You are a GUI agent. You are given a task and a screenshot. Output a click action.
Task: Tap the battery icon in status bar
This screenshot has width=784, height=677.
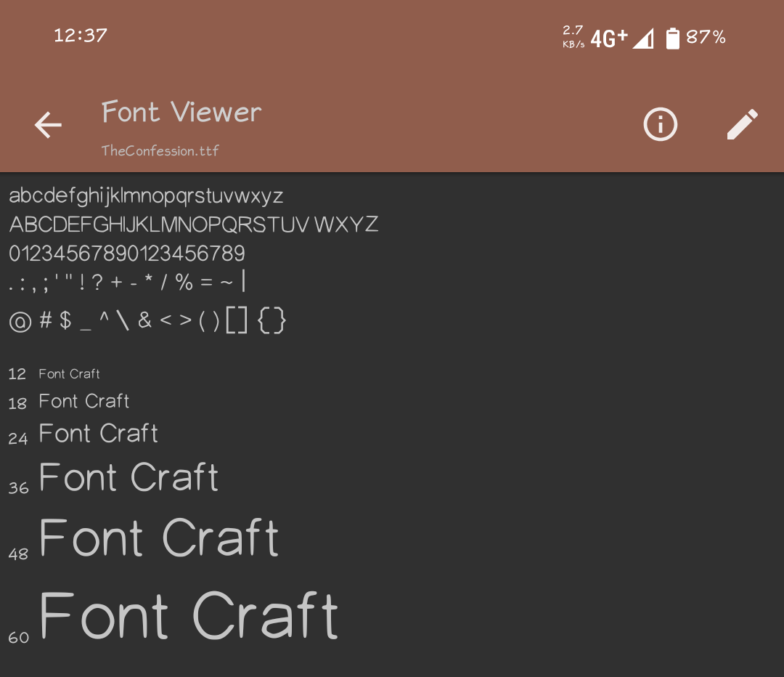(672, 38)
